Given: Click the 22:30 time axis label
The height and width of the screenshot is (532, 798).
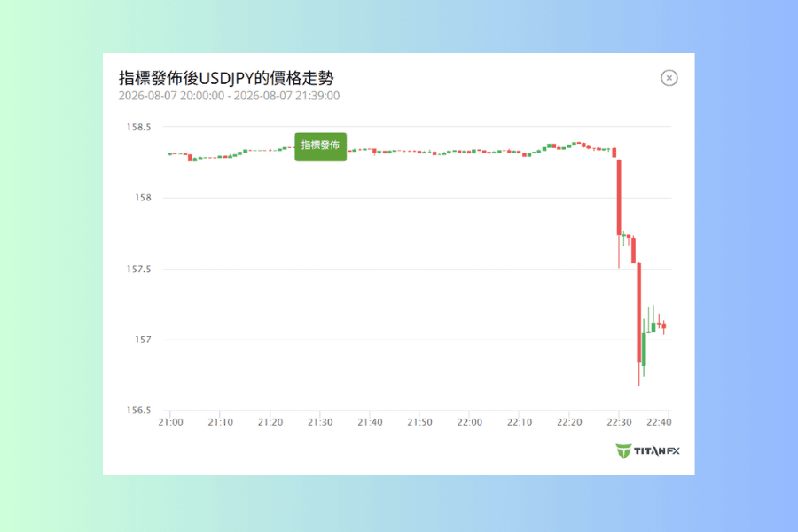Looking at the screenshot, I should click(620, 422).
